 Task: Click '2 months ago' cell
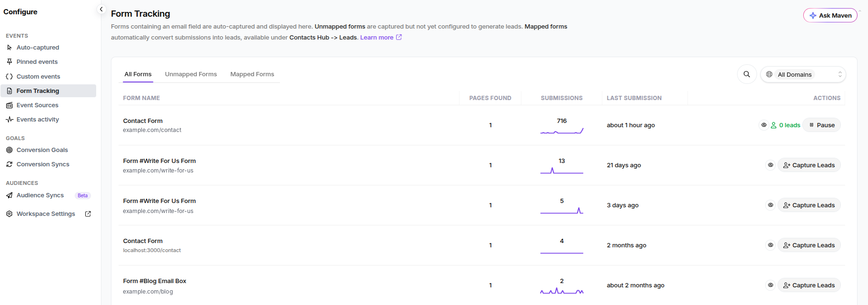[x=627, y=245]
